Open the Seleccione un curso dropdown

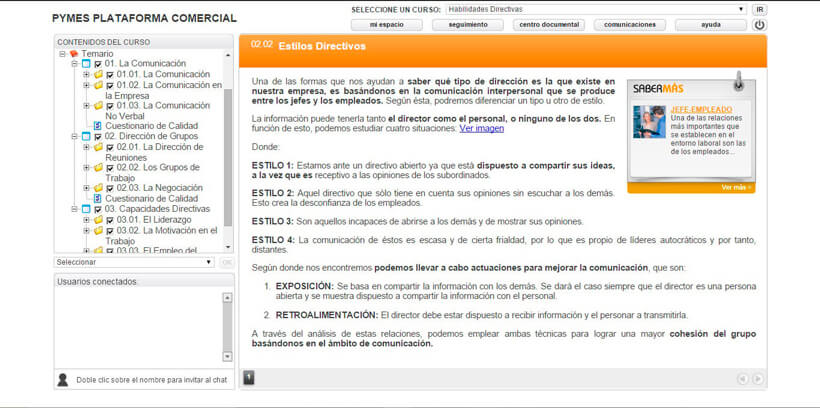[596, 9]
